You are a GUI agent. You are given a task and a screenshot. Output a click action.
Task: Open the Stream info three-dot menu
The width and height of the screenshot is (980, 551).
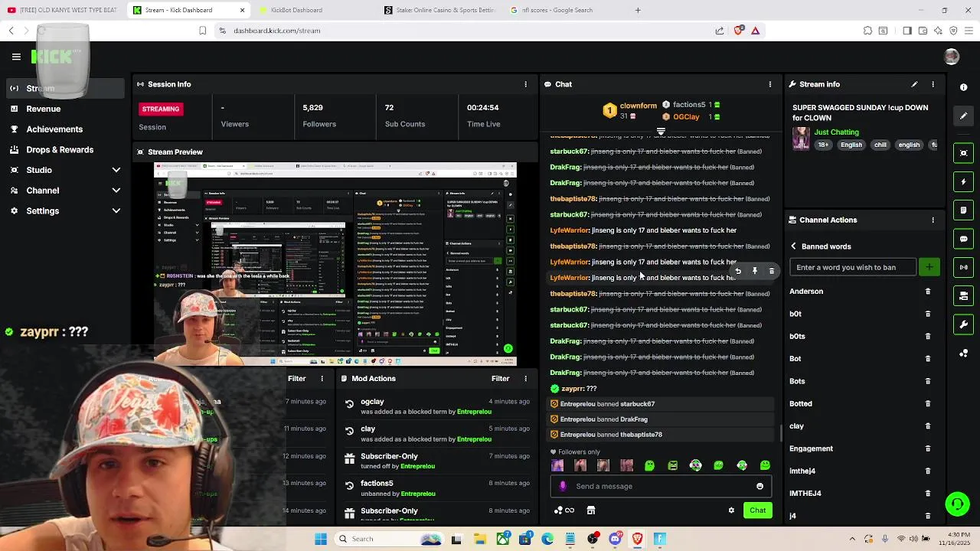click(x=933, y=84)
